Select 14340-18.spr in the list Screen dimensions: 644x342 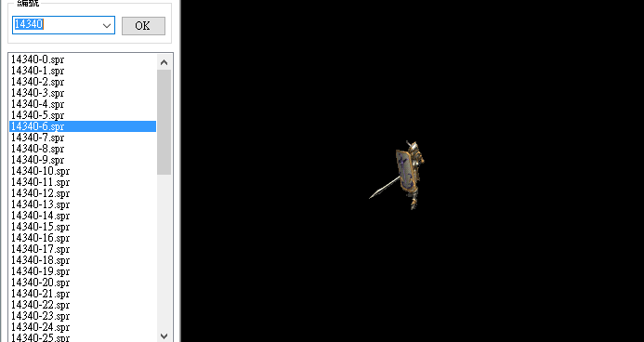[x=83, y=260]
